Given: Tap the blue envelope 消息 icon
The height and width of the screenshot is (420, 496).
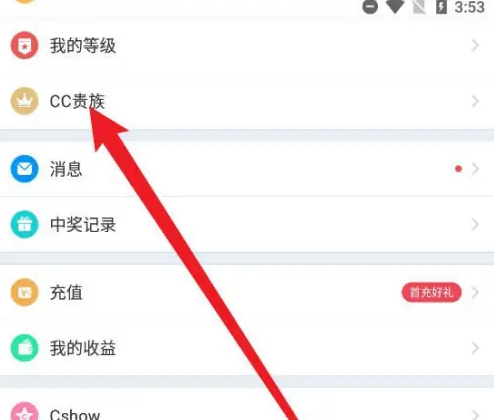Looking at the screenshot, I should point(24,169).
